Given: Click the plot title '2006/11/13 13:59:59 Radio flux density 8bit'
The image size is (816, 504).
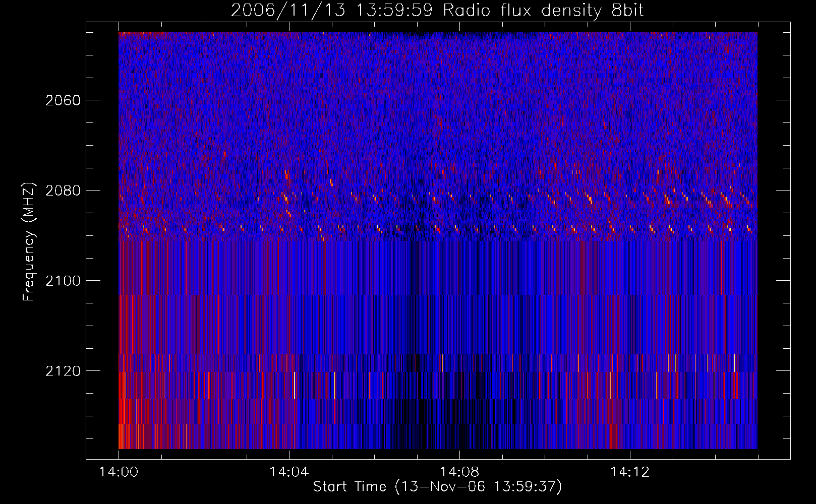Looking at the screenshot, I should pos(437,11).
